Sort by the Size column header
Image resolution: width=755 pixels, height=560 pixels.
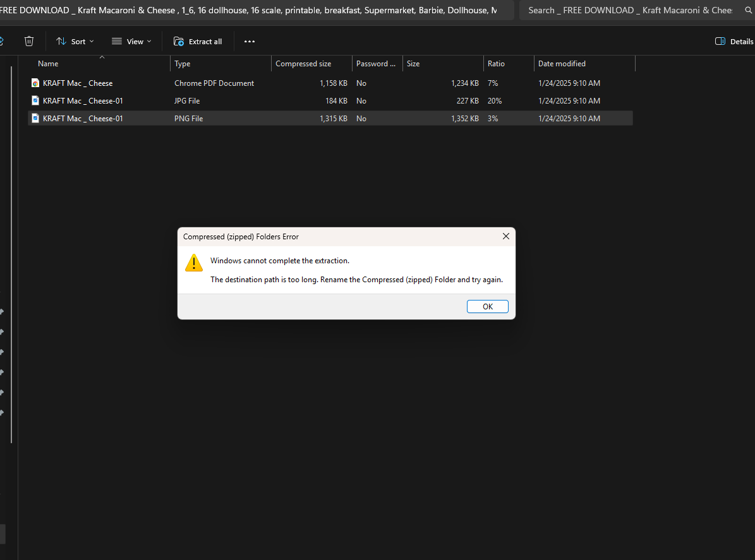(x=443, y=64)
